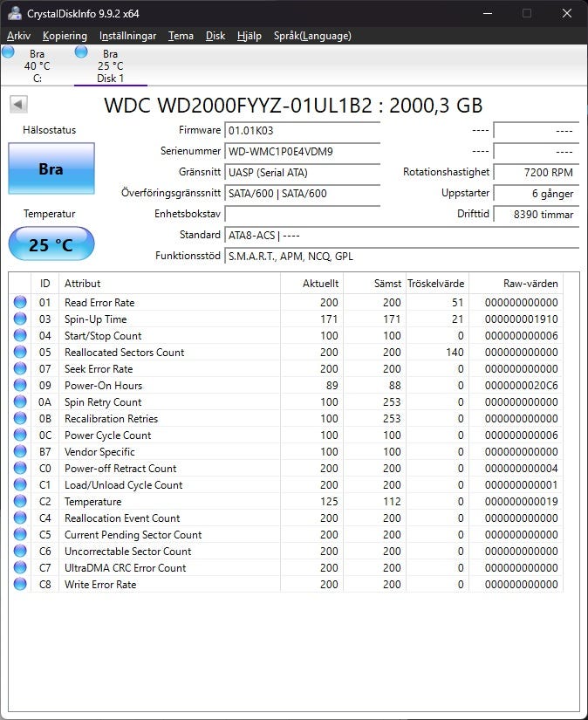
Task: Click the Uppstarter field showing 6 gånger
Action: (x=537, y=194)
